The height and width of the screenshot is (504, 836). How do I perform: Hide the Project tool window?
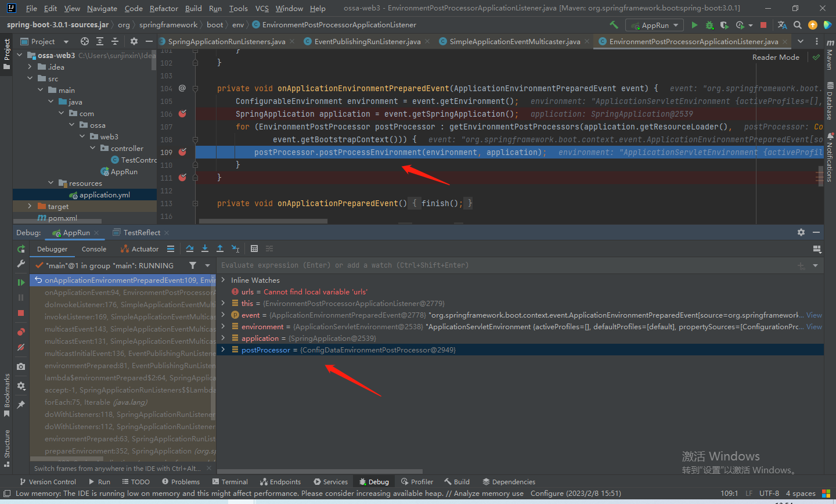(x=149, y=41)
